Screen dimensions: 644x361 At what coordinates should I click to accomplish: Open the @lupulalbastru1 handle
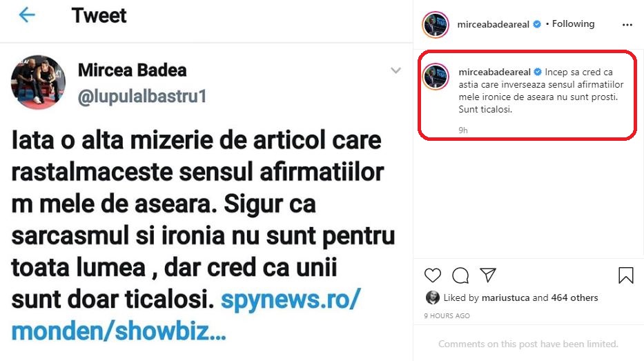click(142, 97)
